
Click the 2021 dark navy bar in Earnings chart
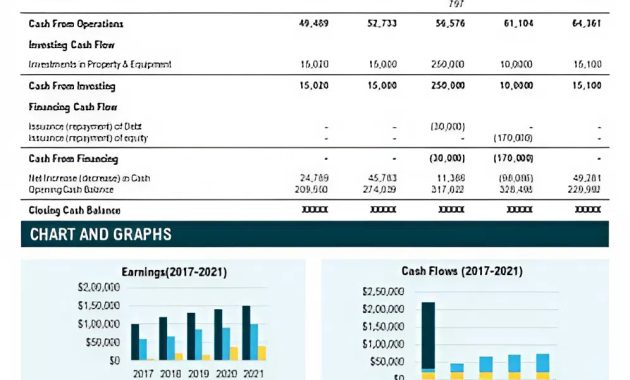point(246,333)
